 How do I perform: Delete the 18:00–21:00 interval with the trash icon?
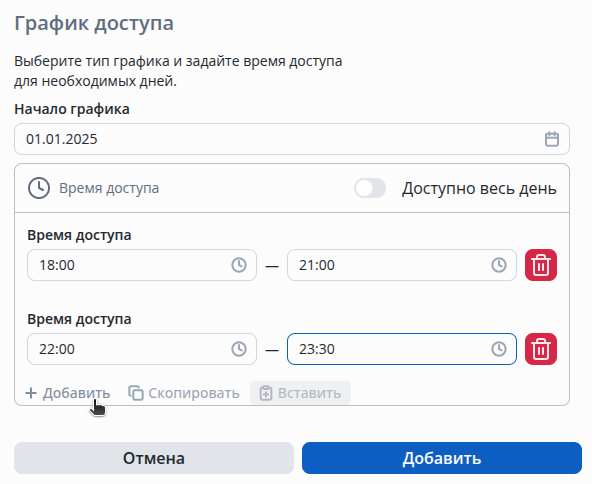[x=541, y=265]
